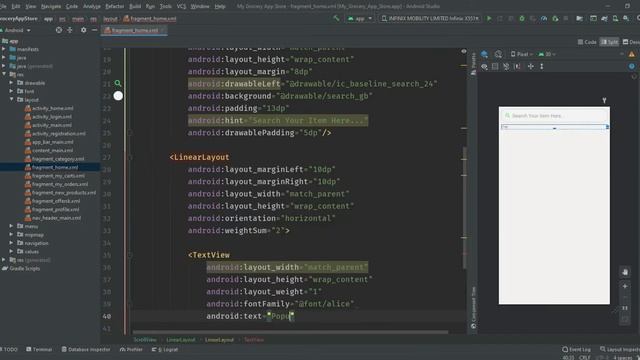Image resolution: width=640 pixels, height=360 pixels.
Task: Click the Infer Constraints icon in design toolbar
Action: (x=517, y=66)
